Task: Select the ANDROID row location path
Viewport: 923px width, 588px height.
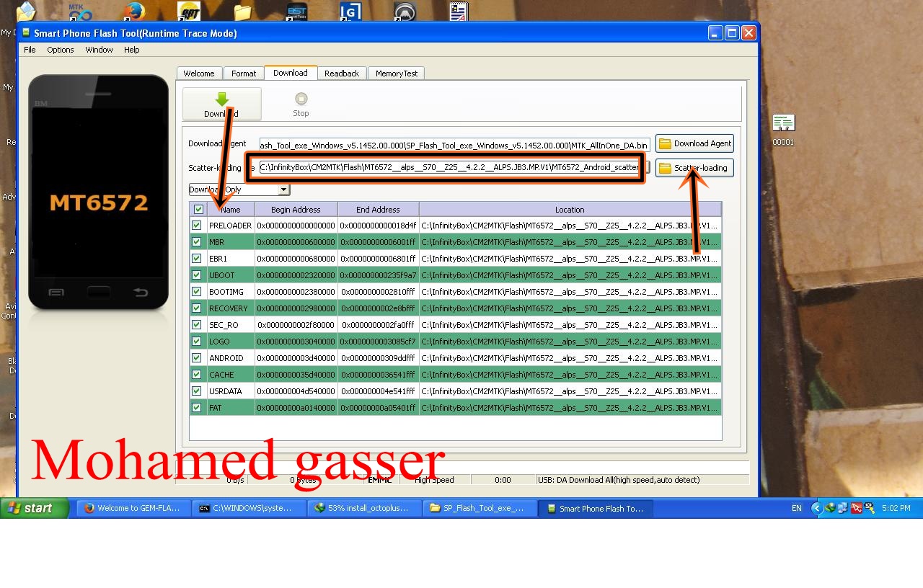Action: [570, 358]
